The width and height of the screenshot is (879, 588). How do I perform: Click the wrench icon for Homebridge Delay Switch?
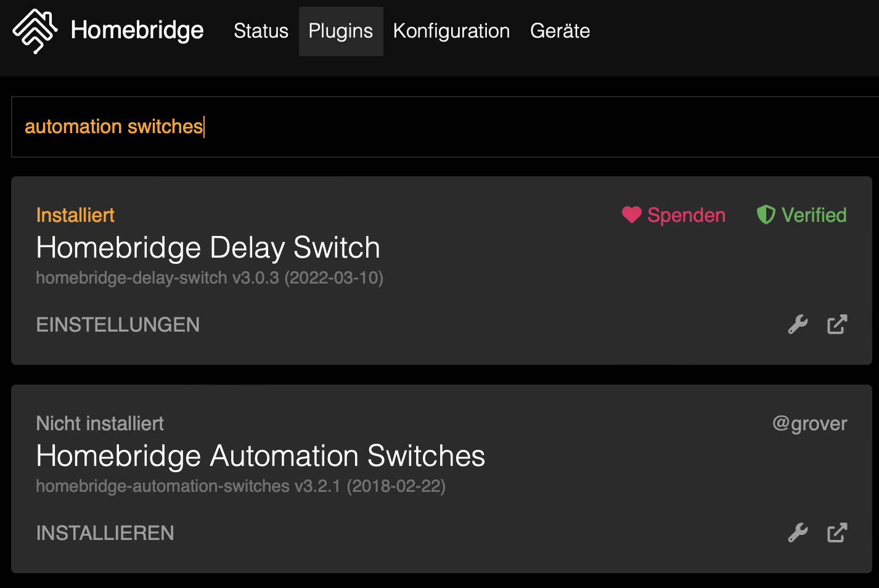798,324
